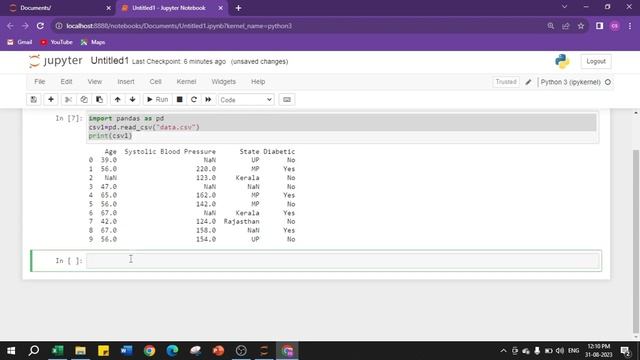Click the Logout button
This screenshot has height=360, width=640.
(596, 61)
